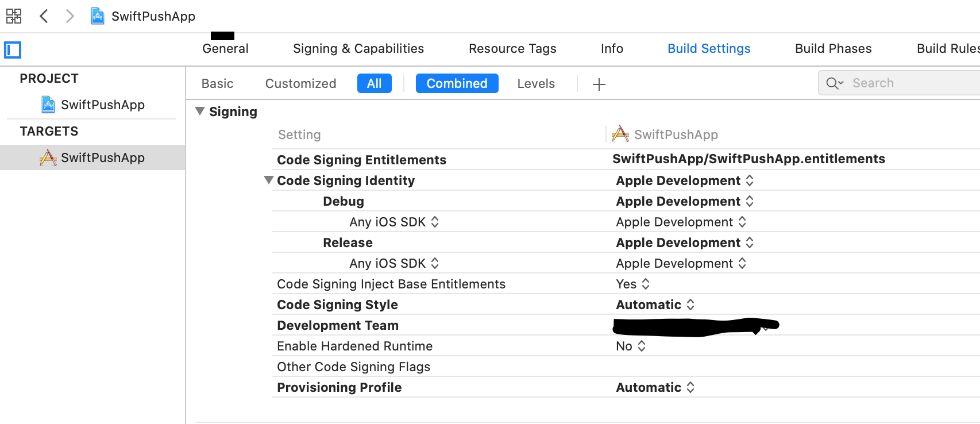Click the search magnifier filter icon

pos(834,83)
